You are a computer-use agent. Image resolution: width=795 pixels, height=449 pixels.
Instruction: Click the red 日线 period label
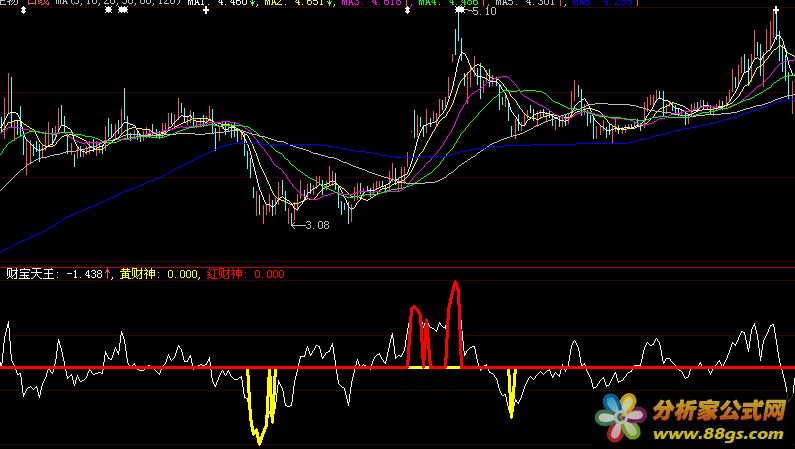pyautogui.click(x=38, y=3)
